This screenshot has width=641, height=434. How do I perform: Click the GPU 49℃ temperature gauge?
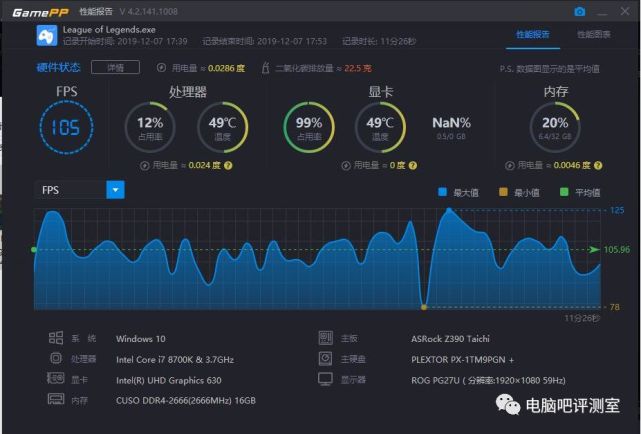coord(380,127)
